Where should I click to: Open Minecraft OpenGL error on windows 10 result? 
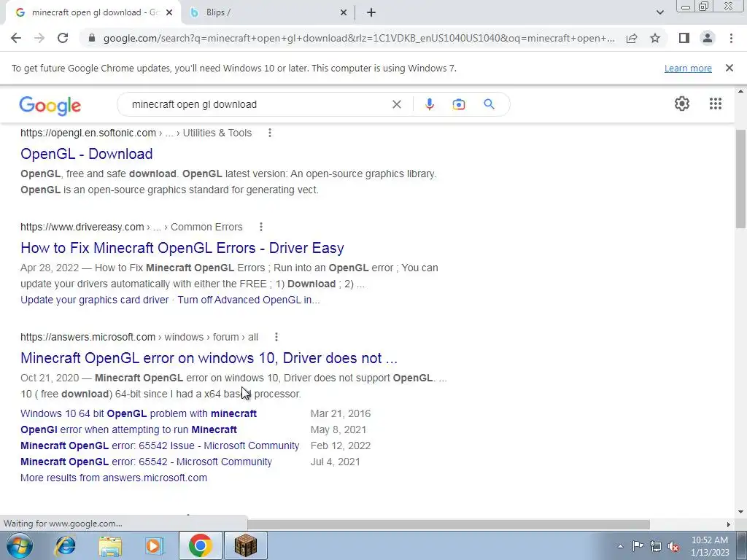(209, 358)
